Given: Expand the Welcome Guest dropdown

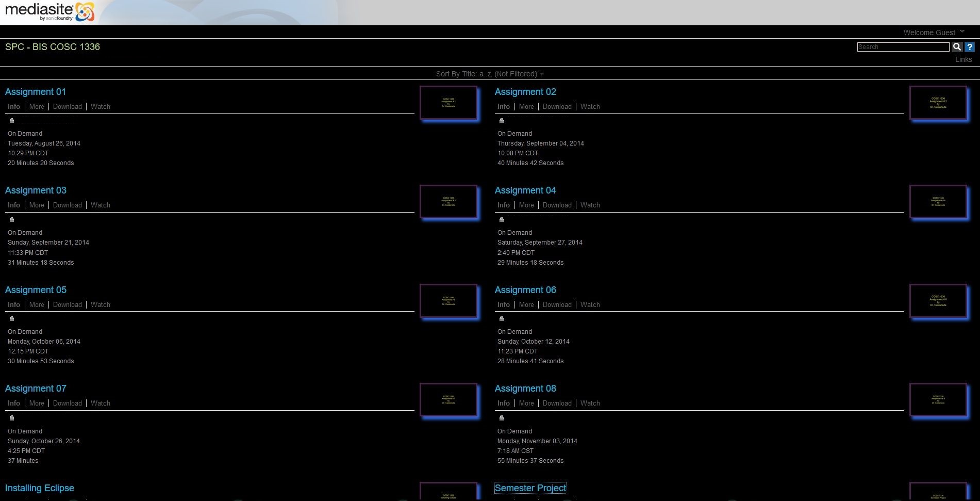Looking at the screenshot, I should [x=934, y=33].
